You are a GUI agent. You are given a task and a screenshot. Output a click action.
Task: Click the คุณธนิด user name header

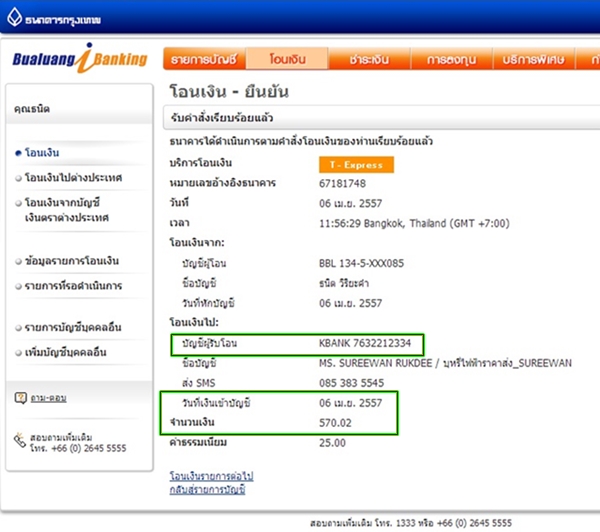point(32,109)
